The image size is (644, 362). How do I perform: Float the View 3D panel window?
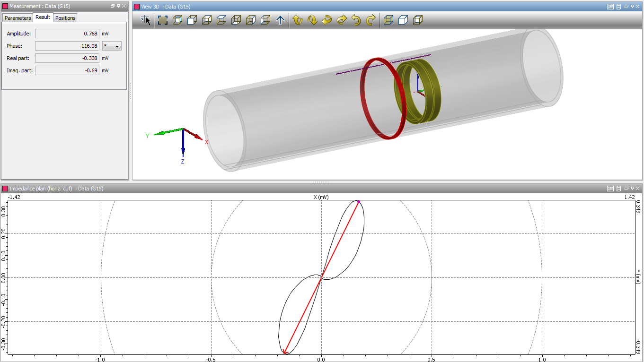(626, 7)
